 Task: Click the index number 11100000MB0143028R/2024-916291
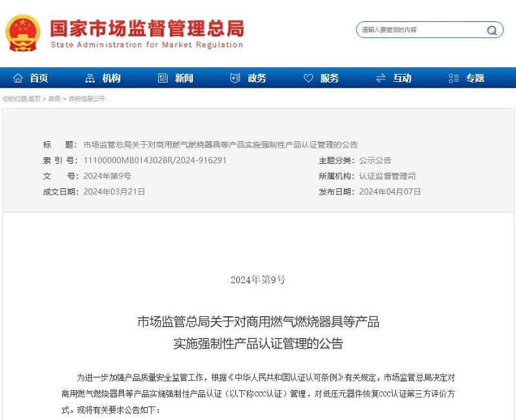coord(155,161)
